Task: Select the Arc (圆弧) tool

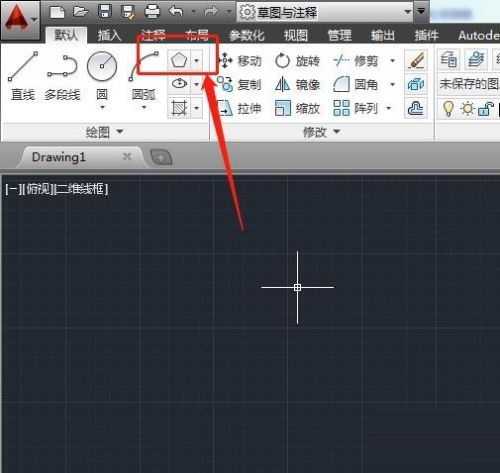Action: click(144, 77)
